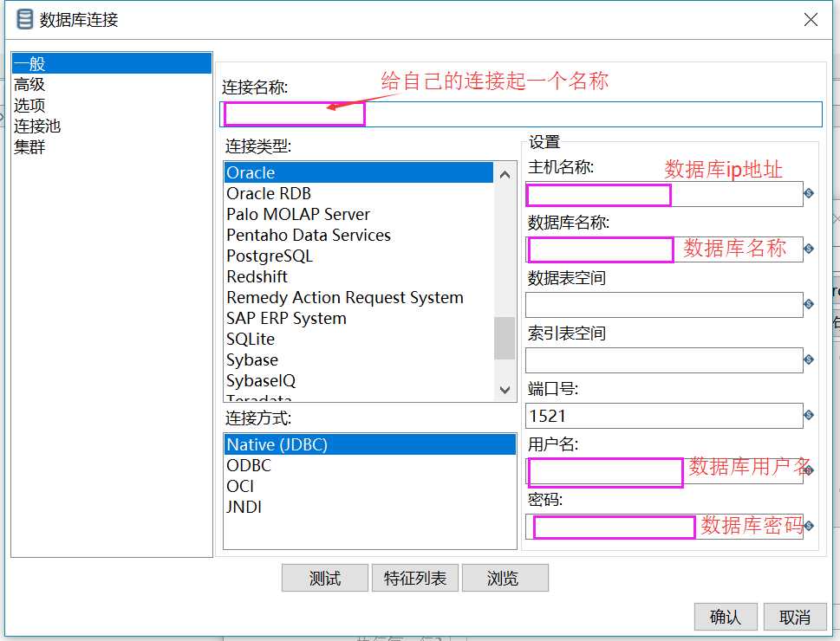
Task: Open the 集群 settings category
Action: coord(112,146)
